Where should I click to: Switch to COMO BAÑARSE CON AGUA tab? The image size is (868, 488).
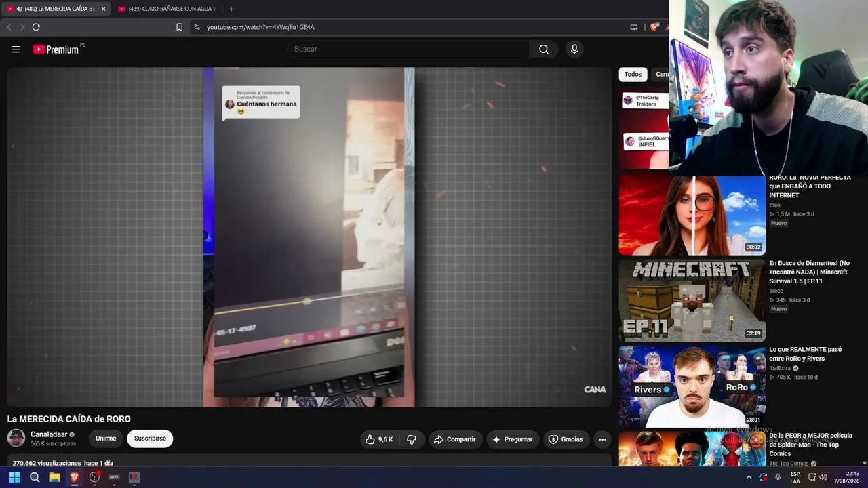pos(167,9)
